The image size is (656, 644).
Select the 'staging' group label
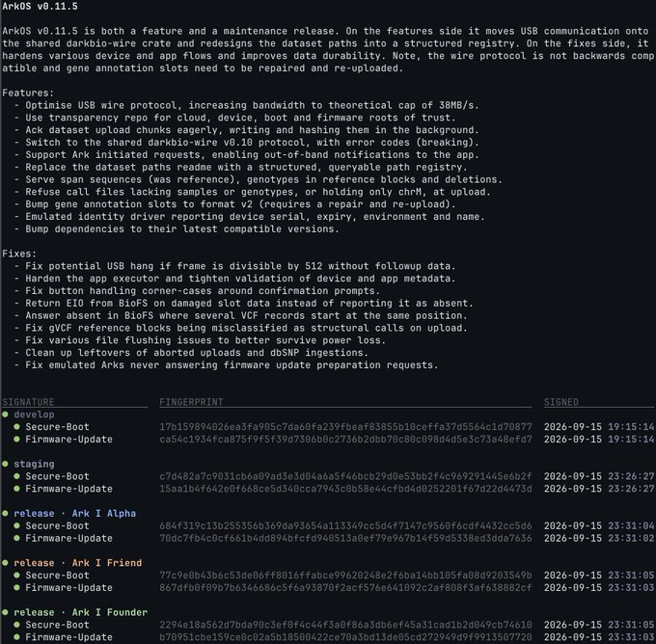click(x=34, y=464)
